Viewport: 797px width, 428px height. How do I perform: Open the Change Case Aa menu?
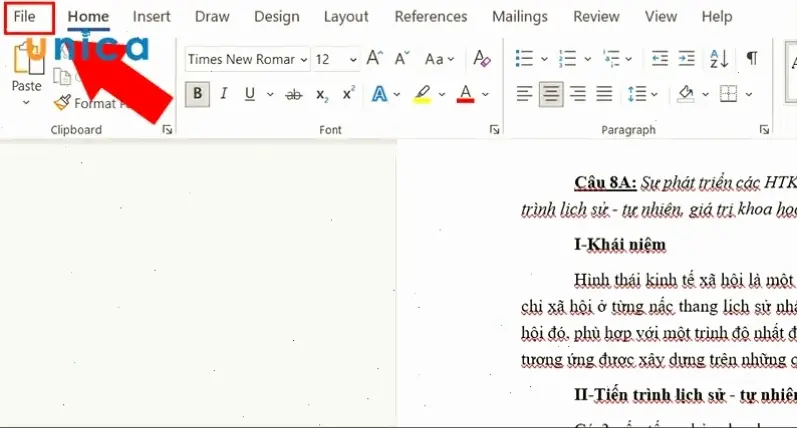439,59
